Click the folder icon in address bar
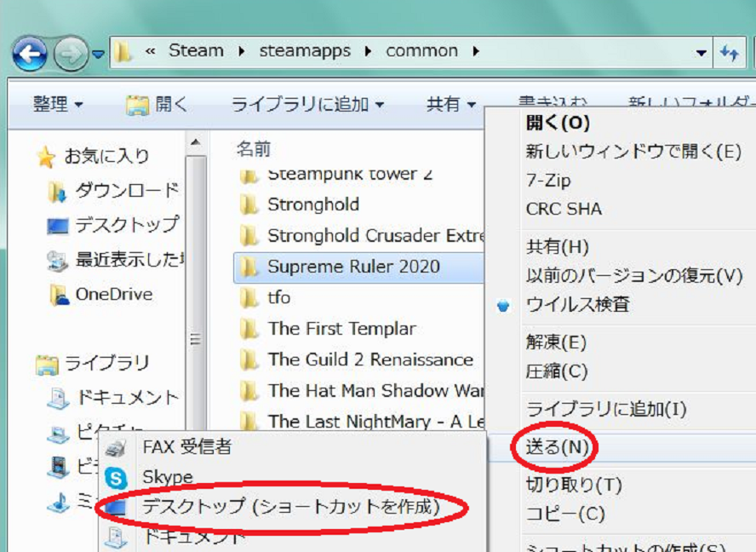 (x=123, y=52)
